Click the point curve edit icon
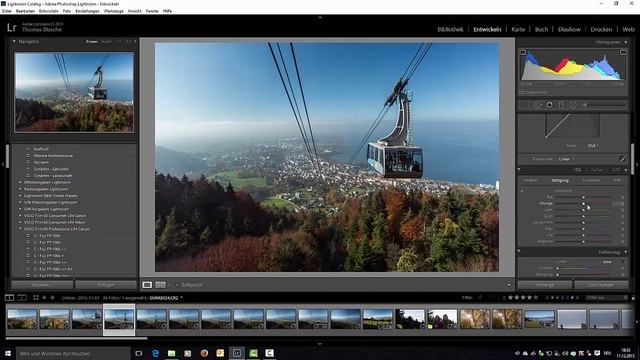The image size is (640, 360). coord(622,159)
